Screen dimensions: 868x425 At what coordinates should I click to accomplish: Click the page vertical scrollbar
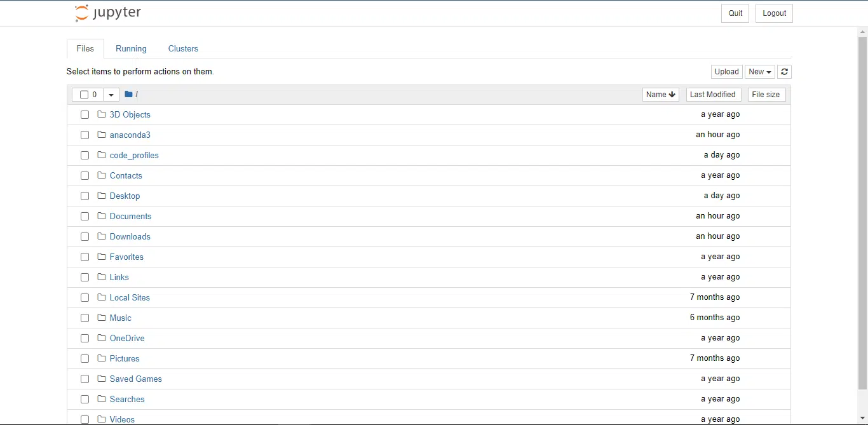862,213
